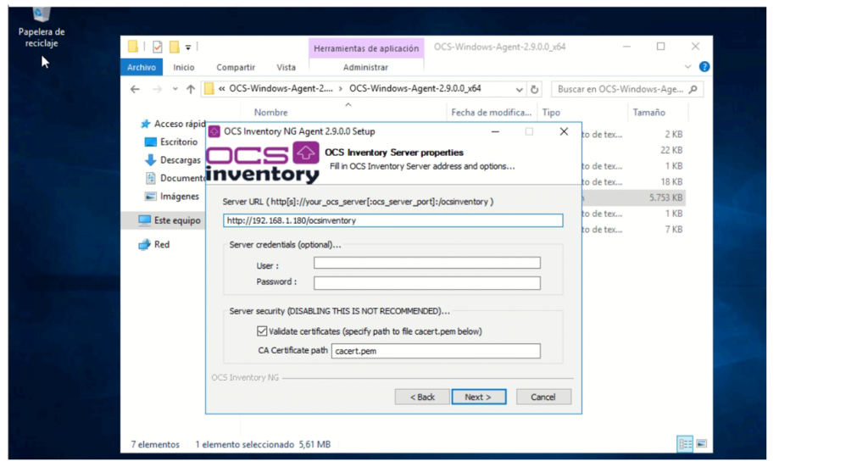Open the quick access toolbar customize arrow
This screenshot has height=467, width=868.
click(188, 47)
